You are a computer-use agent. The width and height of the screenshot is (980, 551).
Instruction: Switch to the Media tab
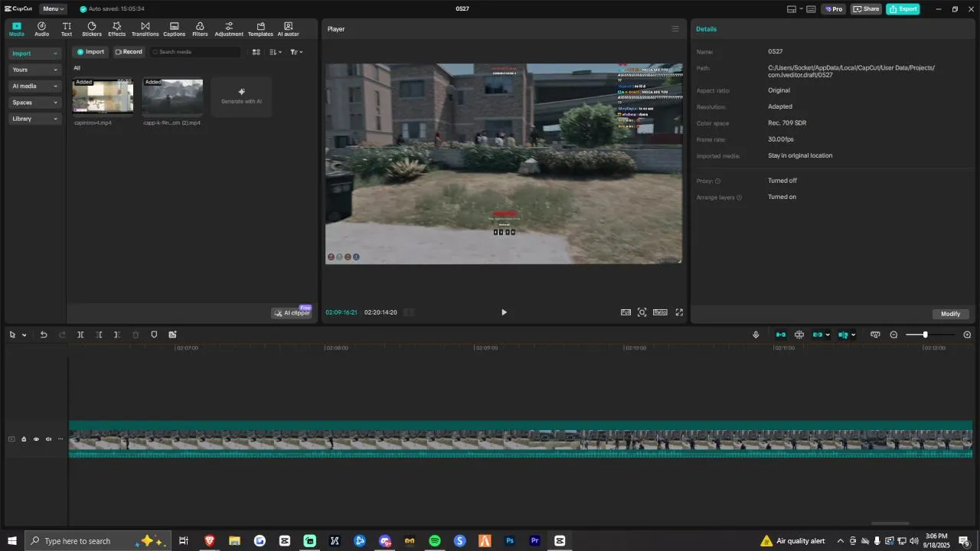(x=17, y=29)
